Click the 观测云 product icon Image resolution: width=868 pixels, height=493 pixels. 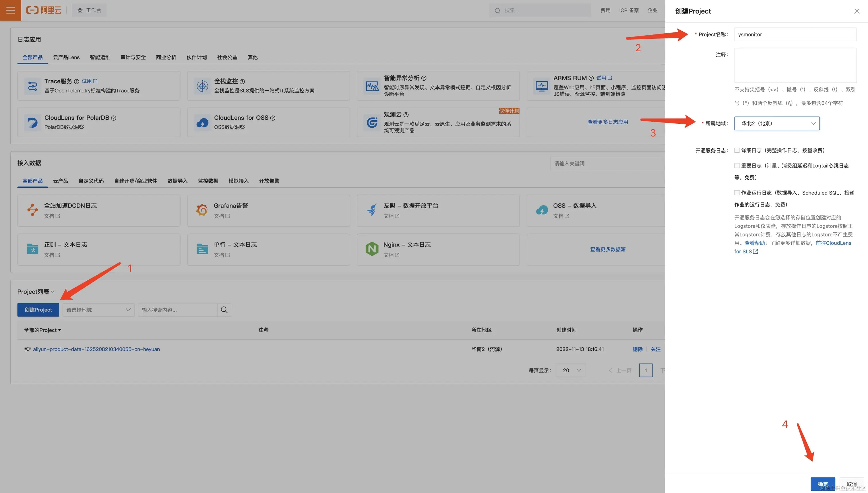click(x=371, y=122)
